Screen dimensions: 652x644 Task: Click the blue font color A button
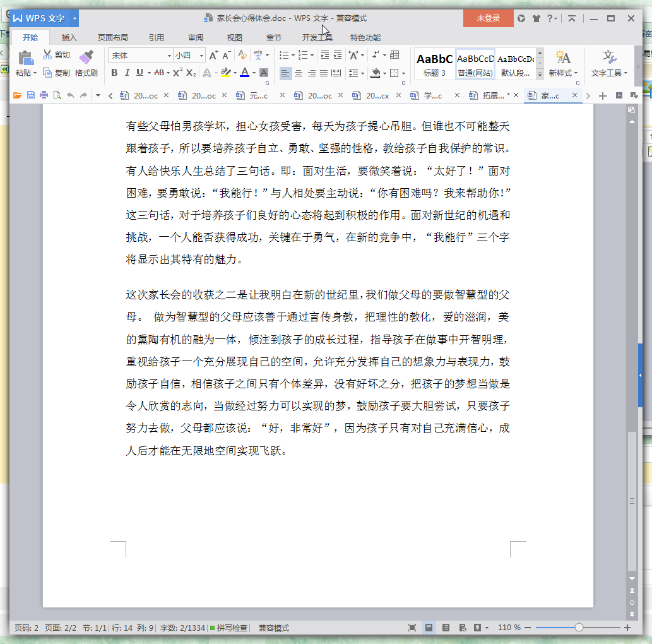coord(245,73)
